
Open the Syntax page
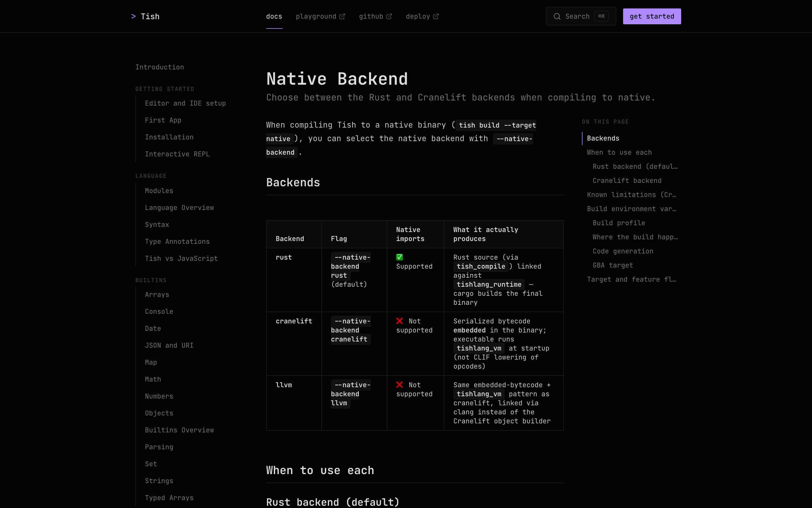coord(157,225)
